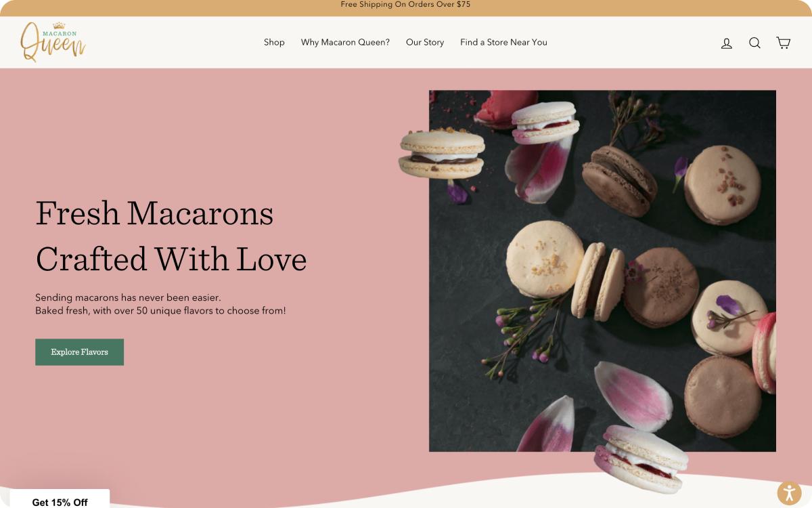Click the Free Shipping announcement banner
812x508 pixels.
(406, 5)
